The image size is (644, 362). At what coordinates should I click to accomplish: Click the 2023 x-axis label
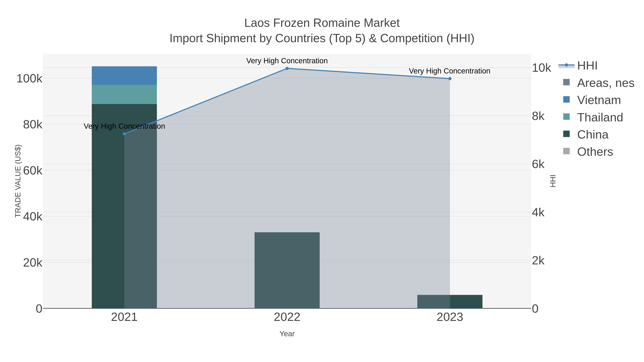tap(450, 317)
